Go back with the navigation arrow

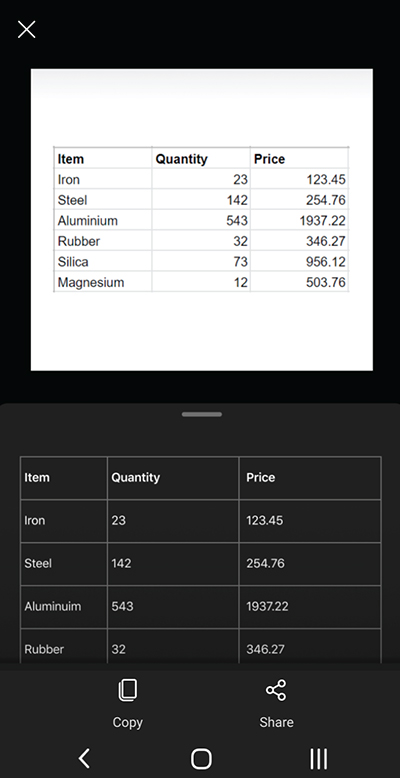pyautogui.click(x=84, y=758)
